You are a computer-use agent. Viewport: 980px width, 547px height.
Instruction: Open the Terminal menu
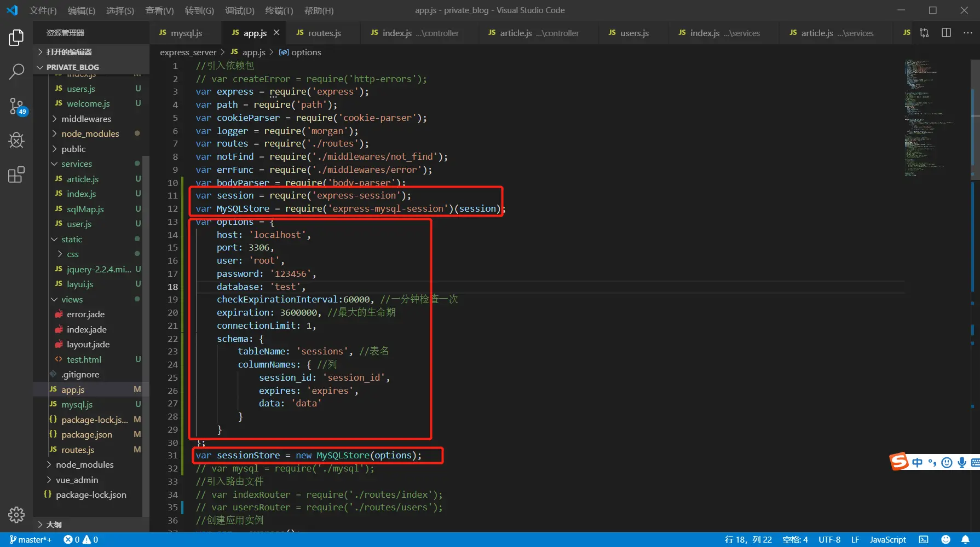(x=279, y=10)
